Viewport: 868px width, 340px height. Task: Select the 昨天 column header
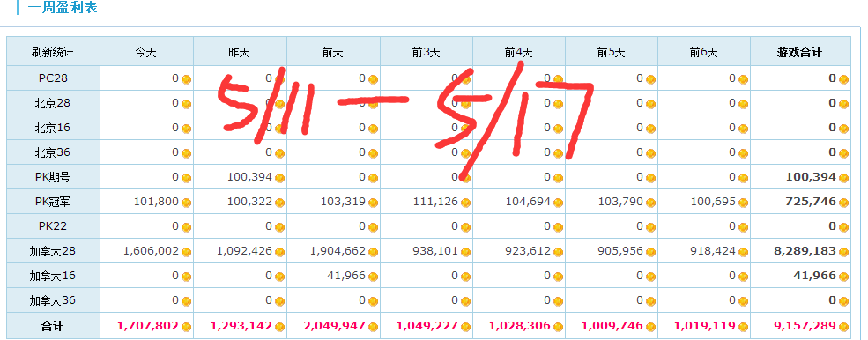point(239,53)
